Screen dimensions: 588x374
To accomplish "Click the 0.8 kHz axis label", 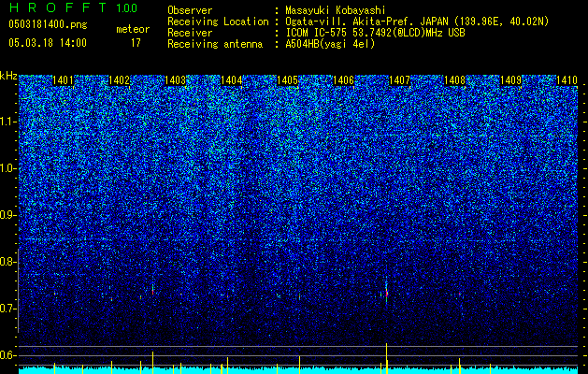I will (x=8, y=262).
